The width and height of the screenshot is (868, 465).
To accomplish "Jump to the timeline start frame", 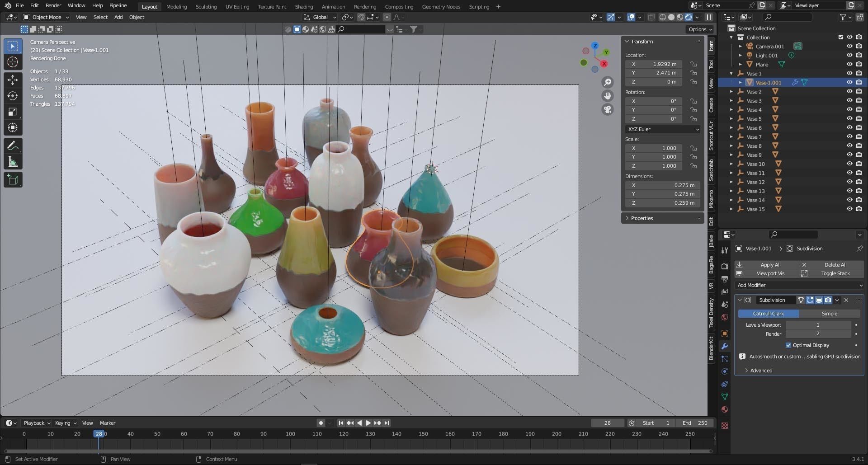I will [341, 423].
